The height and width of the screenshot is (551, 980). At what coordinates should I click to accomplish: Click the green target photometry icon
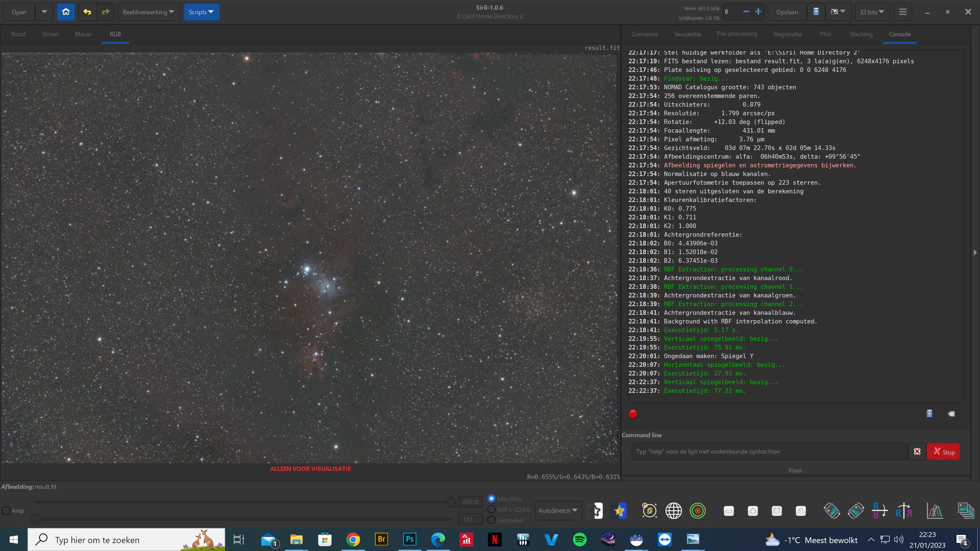[697, 511]
